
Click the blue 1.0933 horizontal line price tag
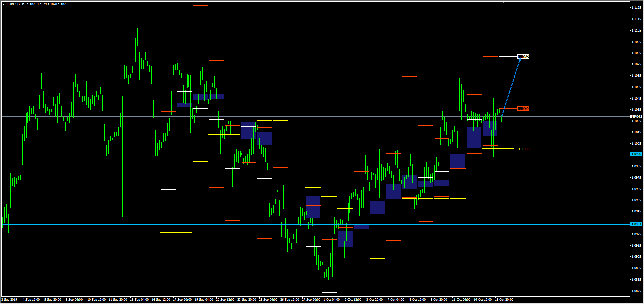click(x=636, y=224)
